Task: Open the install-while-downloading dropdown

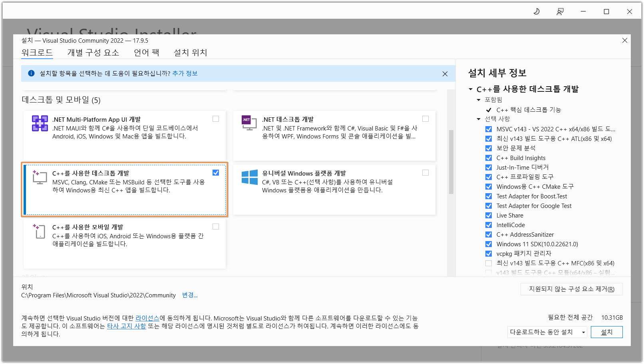Action: point(547,332)
